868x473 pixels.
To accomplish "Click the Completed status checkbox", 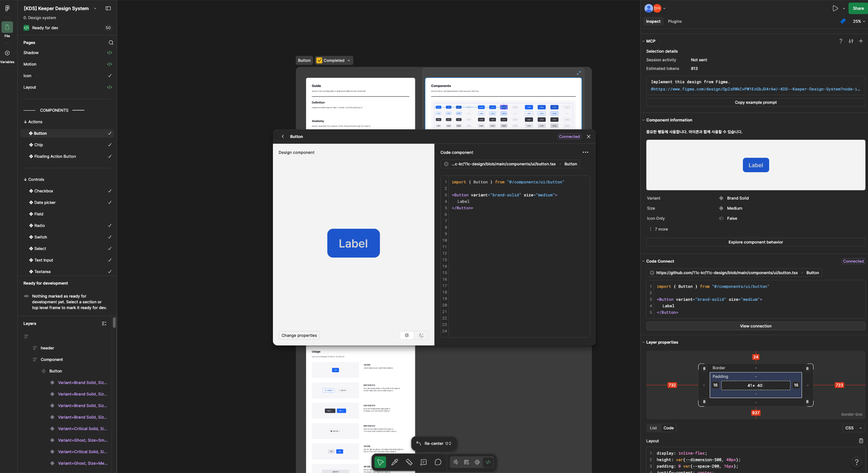I will [x=319, y=60].
